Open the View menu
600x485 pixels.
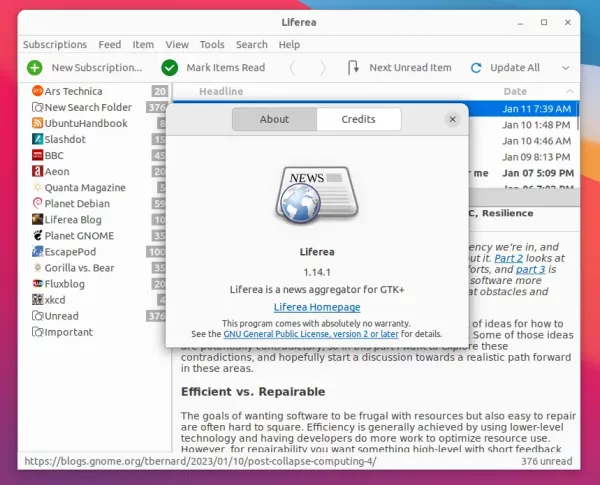pyautogui.click(x=177, y=45)
